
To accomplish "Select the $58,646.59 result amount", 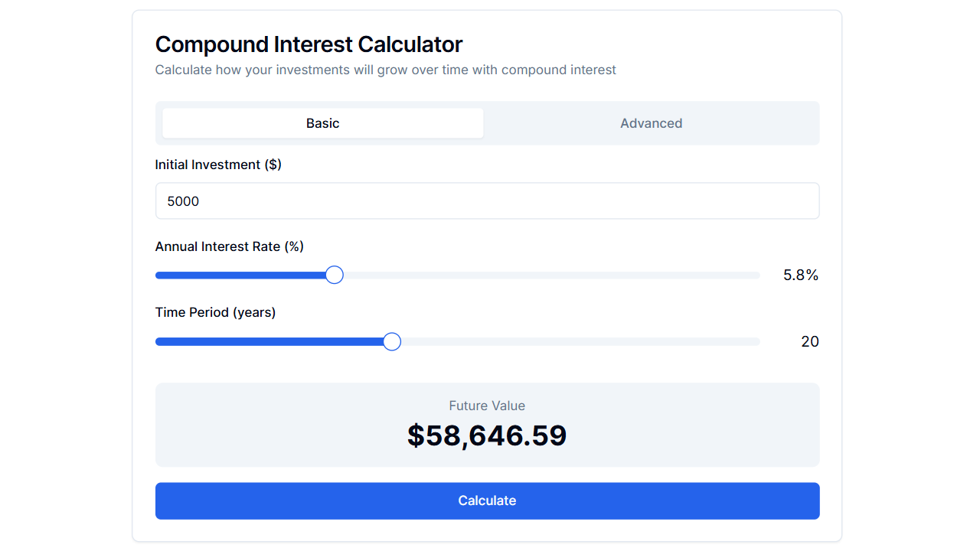I will pyautogui.click(x=487, y=435).
